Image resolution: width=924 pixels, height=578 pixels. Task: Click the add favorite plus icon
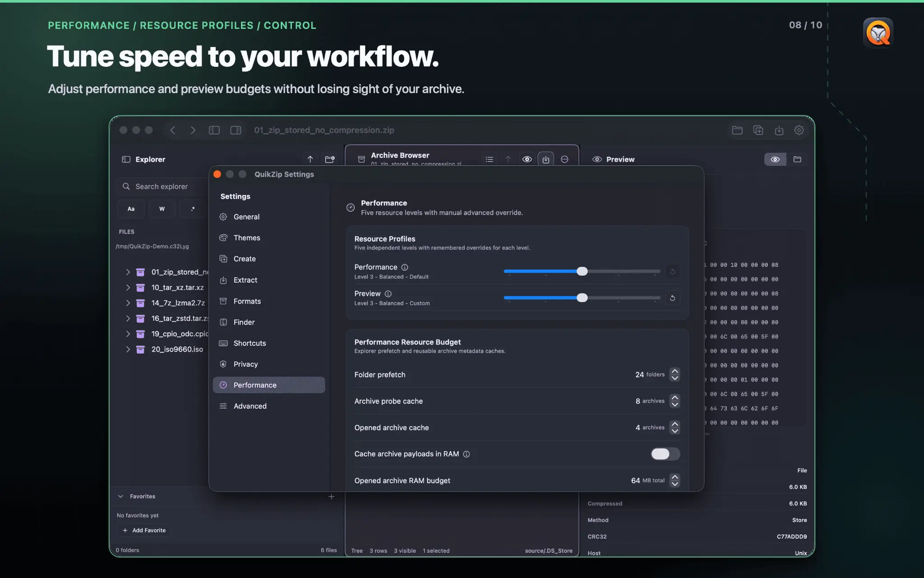tap(331, 496)
